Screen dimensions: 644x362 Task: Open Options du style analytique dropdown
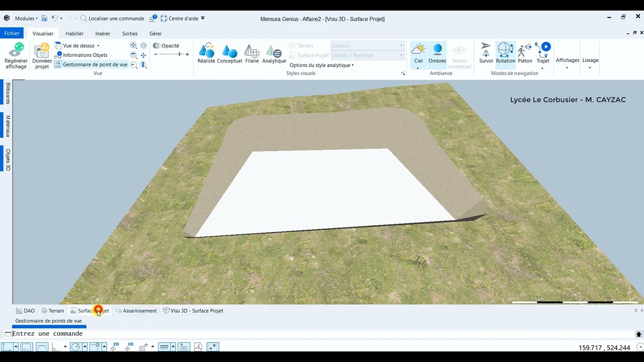click(x=321, y=65)
